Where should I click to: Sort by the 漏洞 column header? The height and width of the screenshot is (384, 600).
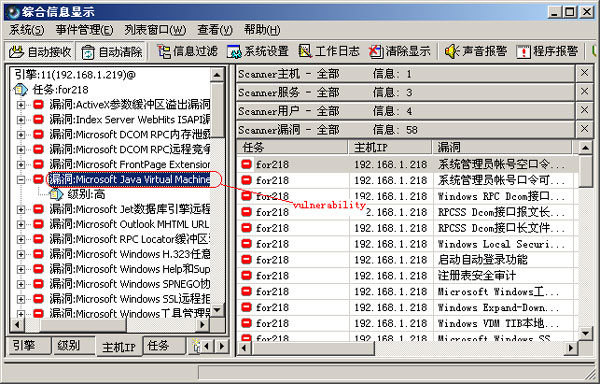tap(502, 147)
